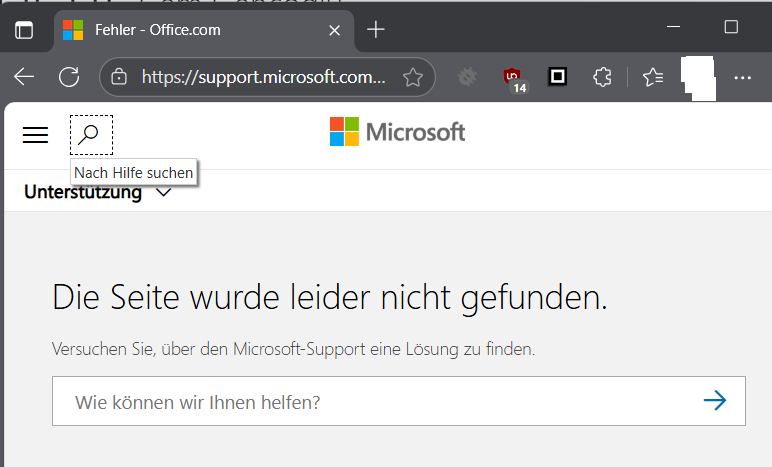
Task: Submit search with the blue arrow
Action: 715,401
